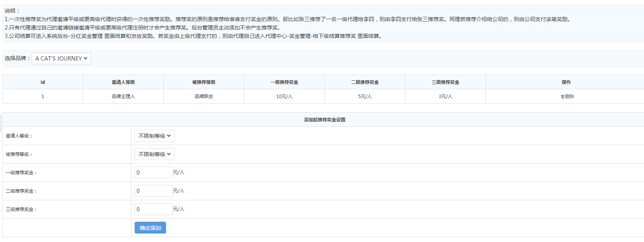The width and height of the screenshot is (644, 242).
Task: Click the 三级推荐奖金： form label
Action: pos(21,209)
